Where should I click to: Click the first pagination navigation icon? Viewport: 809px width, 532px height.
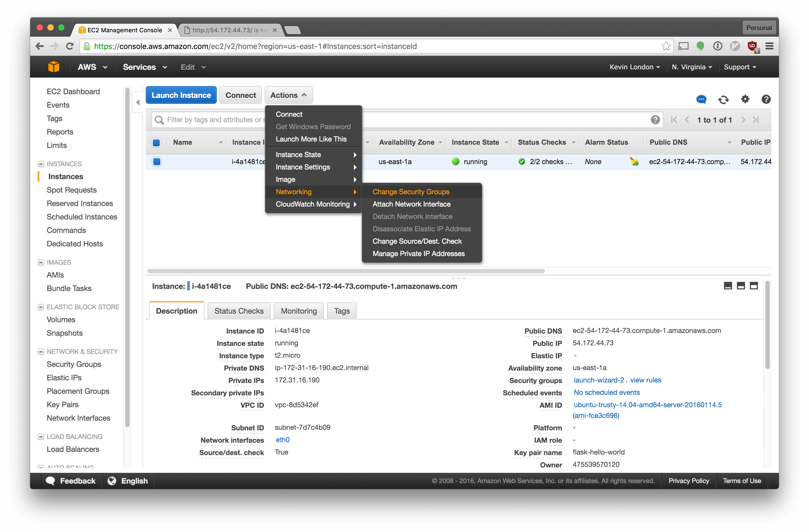click(676, 120)
